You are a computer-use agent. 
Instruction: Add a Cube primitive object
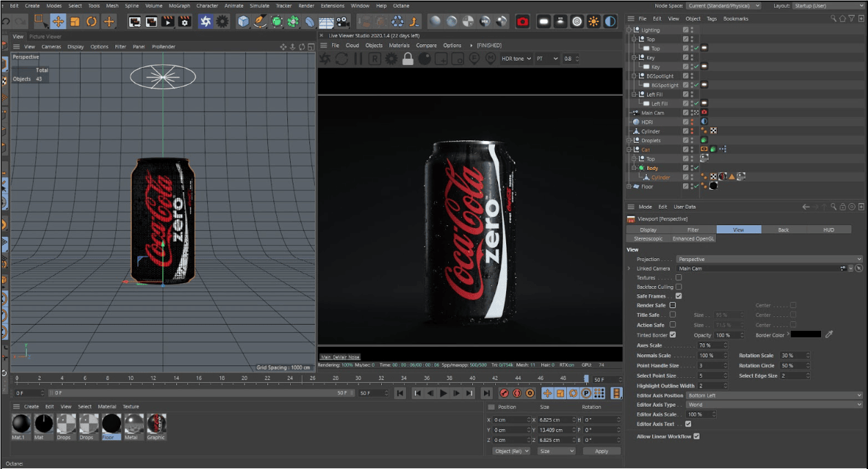243,21
